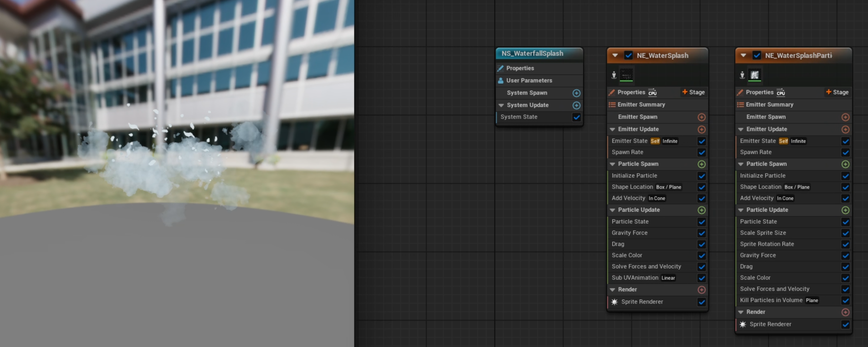Image resolution: width=868 pixels, height=347 pixels.
Task: Collapse System Update section
Action: (x=501, y=105)
